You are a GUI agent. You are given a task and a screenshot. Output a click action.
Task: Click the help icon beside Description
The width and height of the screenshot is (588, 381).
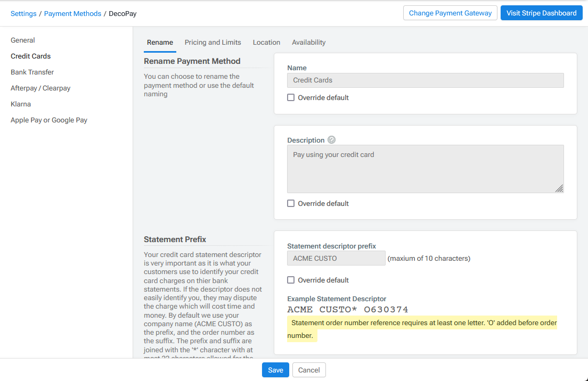(x=331, y=139)
